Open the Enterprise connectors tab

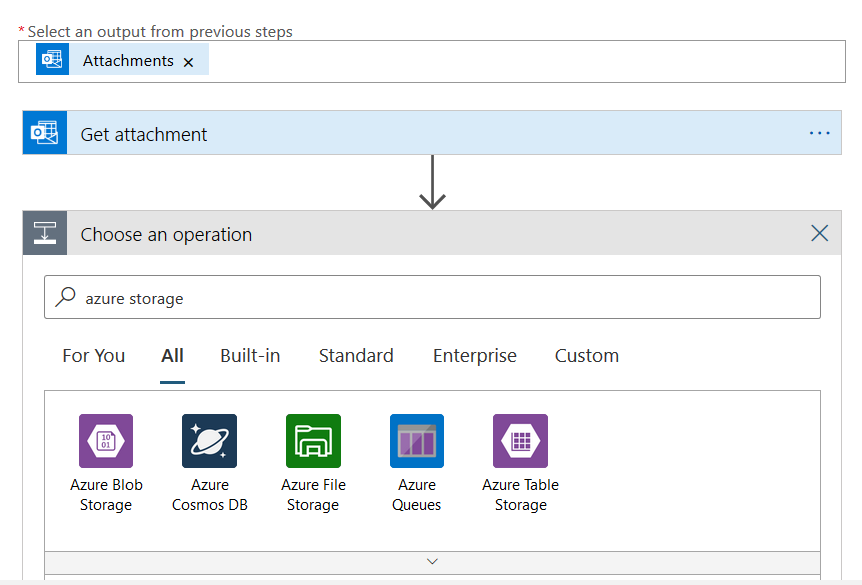475,356
